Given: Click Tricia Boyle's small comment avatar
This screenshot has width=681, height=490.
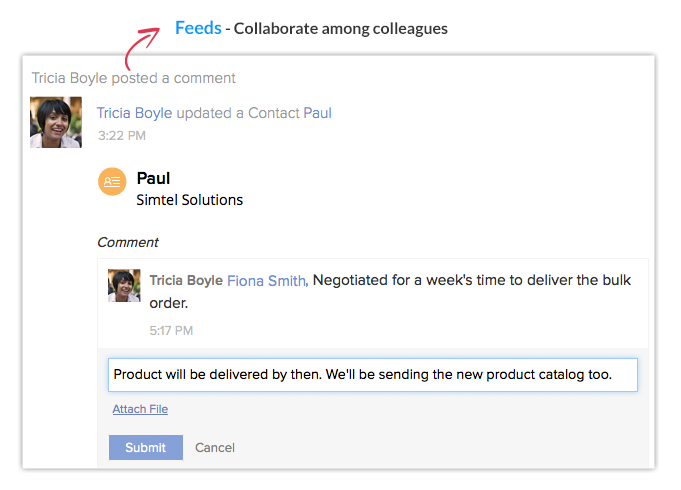Looking at the screenshot, I should (x=124, y=285).
